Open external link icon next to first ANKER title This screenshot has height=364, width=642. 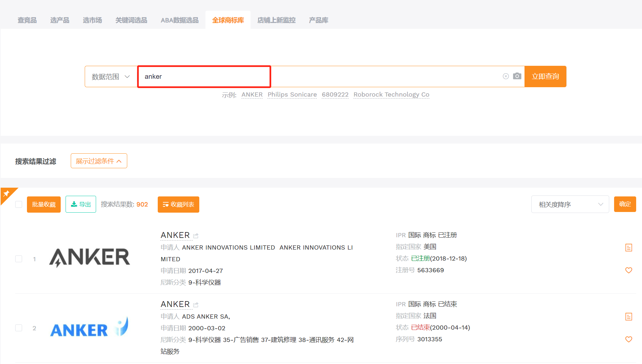tap(196, 236)
